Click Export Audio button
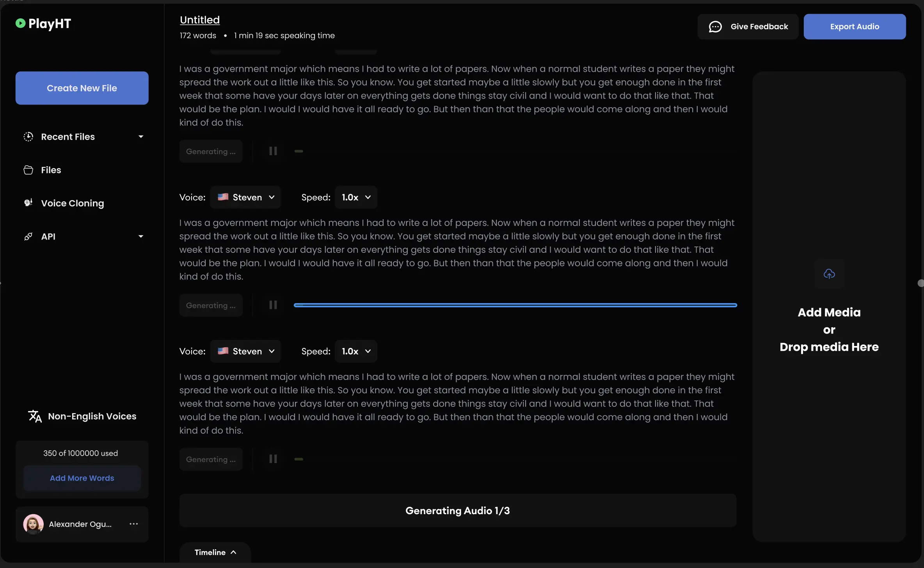924x568 pixels. coord(855,27)
